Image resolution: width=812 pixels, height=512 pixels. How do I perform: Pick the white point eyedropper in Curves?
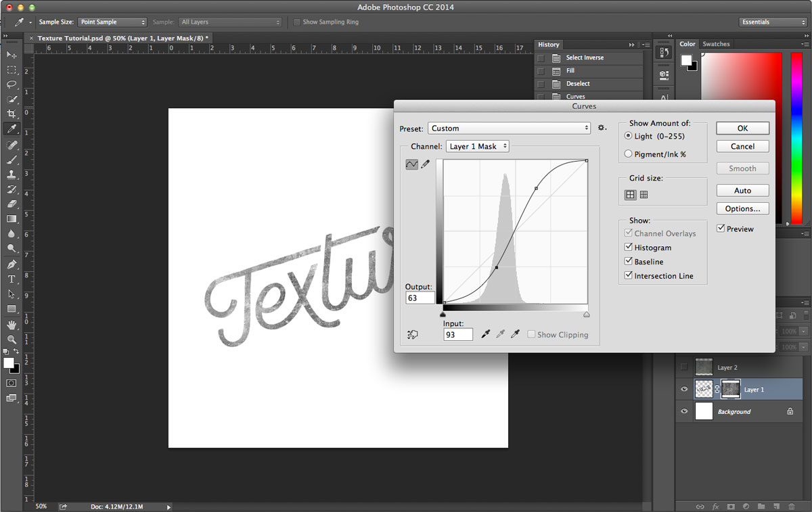[515, 334]
